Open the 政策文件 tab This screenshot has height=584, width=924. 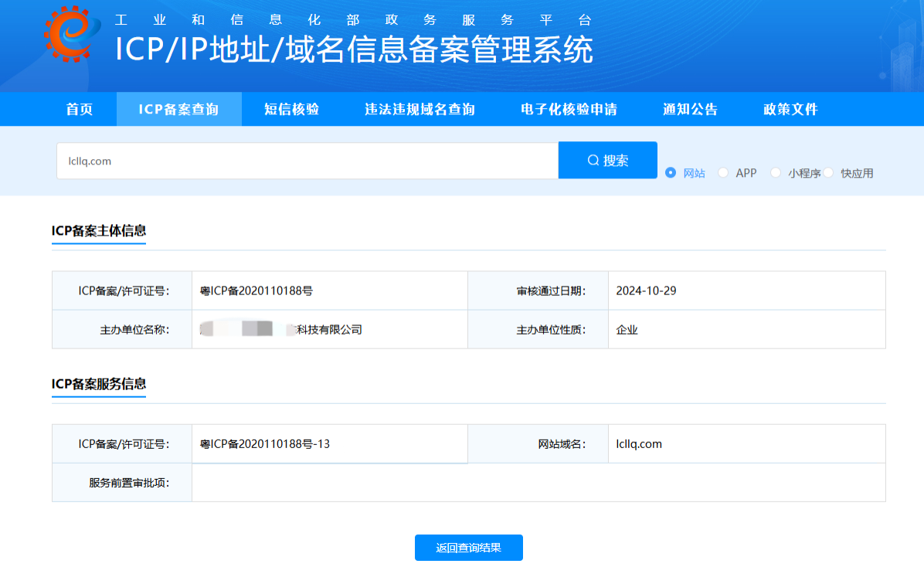click(x=790, y=109)
